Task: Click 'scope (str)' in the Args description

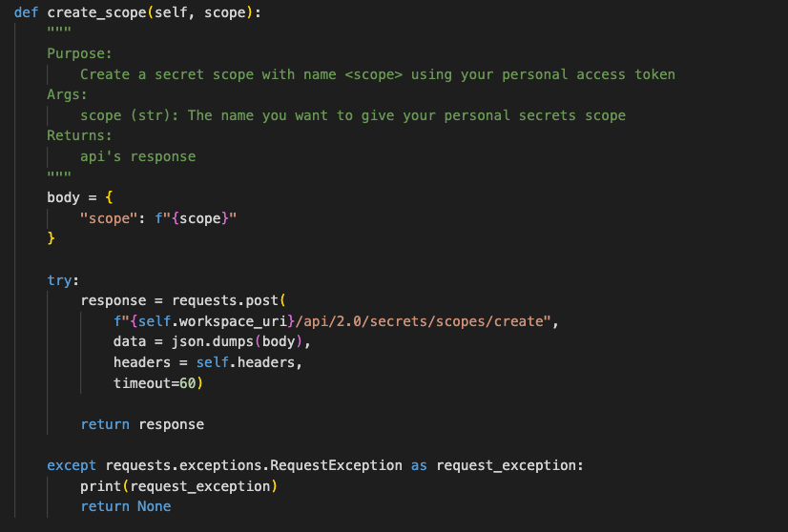Action: pos(125,115)
